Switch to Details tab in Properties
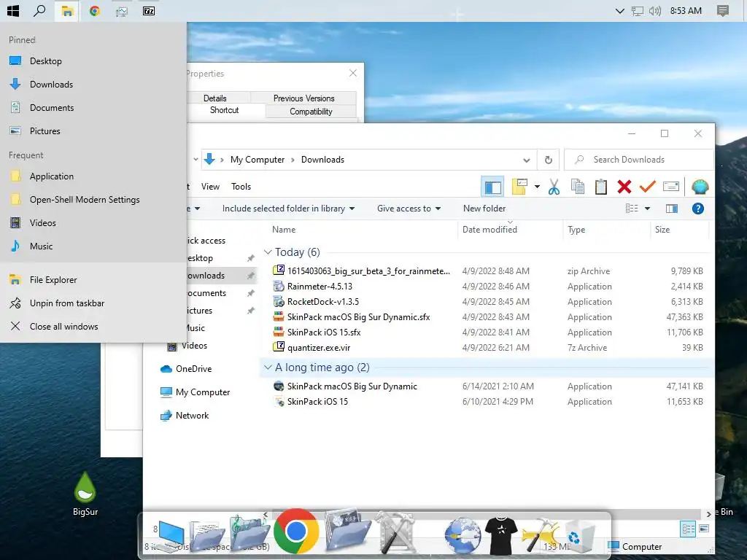The height and width of the screenshot is (560, 747). [x=215, y=98]
